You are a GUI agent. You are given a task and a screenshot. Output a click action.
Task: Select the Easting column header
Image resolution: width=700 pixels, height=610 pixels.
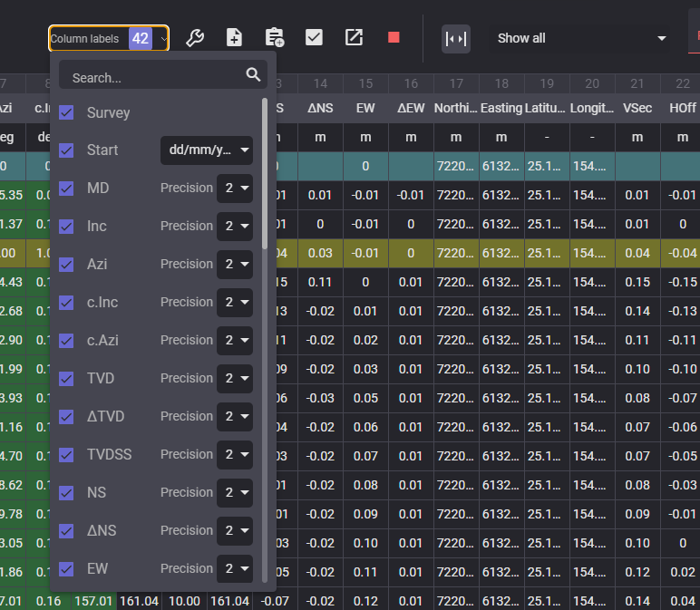point(501,108)
